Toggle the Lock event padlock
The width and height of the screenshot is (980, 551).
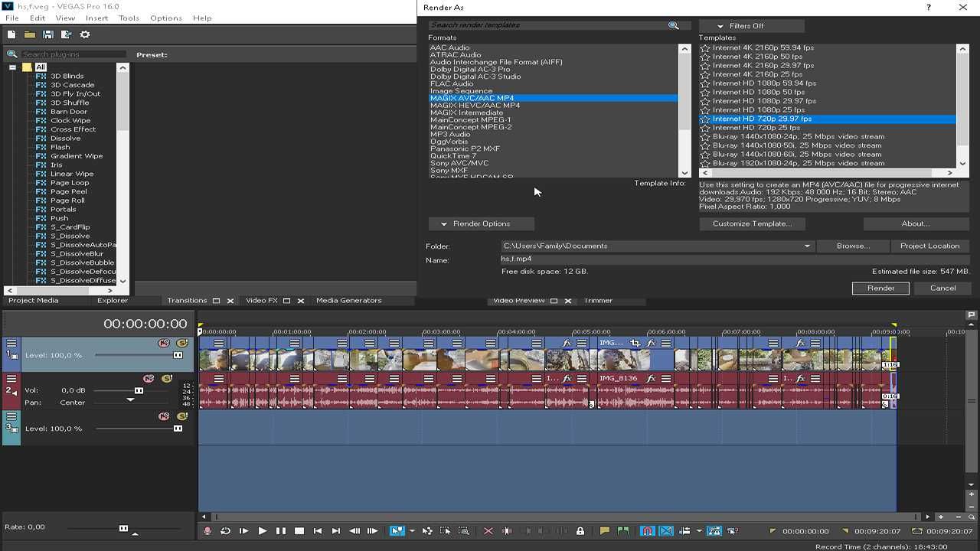tap(580, 531)
